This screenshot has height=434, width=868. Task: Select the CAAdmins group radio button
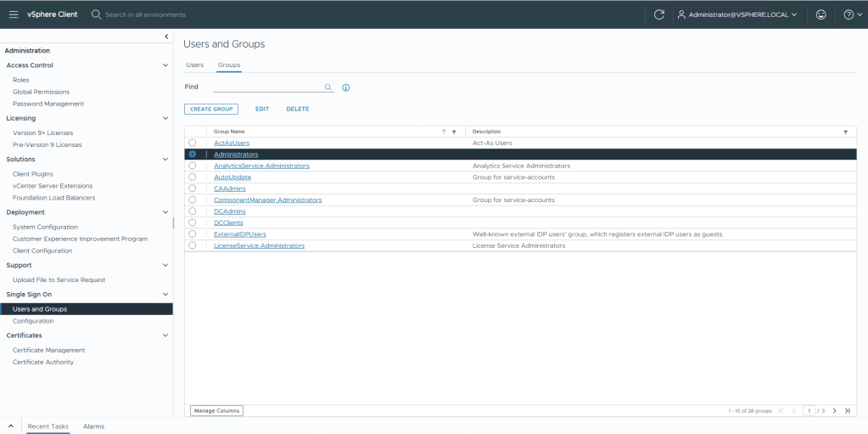(193, 189)
